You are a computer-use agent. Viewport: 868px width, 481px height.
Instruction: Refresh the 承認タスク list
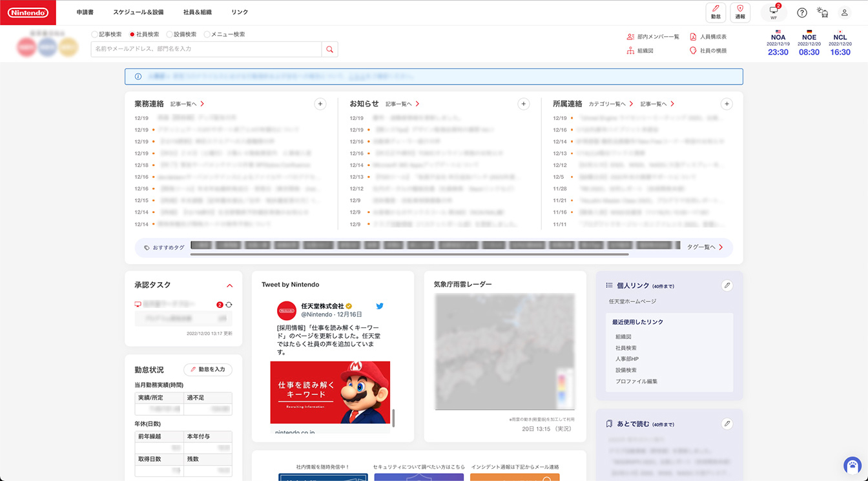pyautogui.click(x=229, y=305)
